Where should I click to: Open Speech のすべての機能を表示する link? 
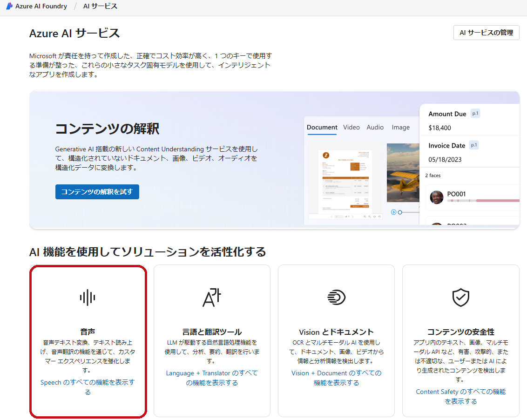[88, 387]
